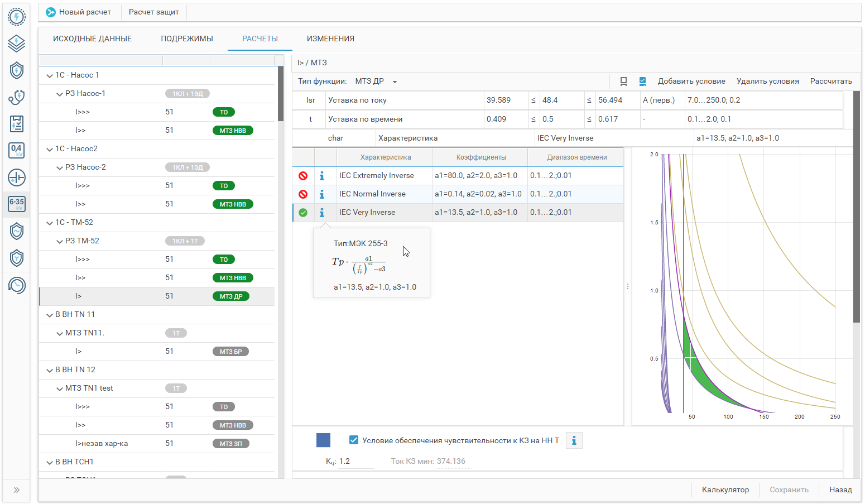This screenshot has height=504, width=865.
Task: Click the uncheck-all icon near Добавить условие
Action: tap(624, 81)
